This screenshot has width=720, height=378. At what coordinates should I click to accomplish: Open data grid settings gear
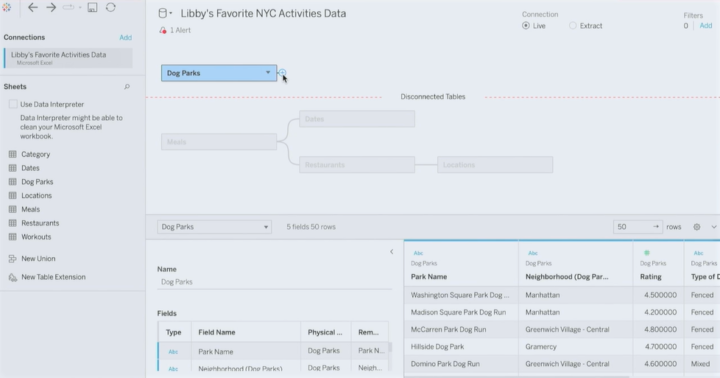pyautogui.click(x=697, y=227)
